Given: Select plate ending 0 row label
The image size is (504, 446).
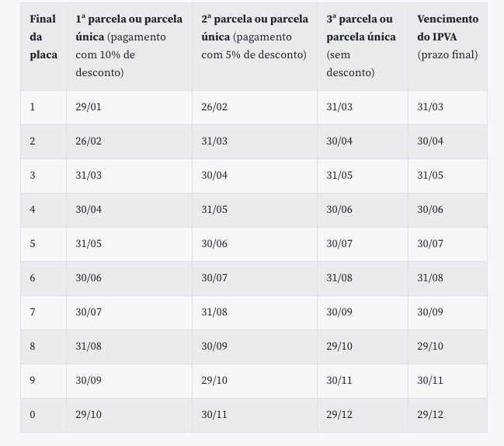Looking at the screenshot, I should pos(33,415).
